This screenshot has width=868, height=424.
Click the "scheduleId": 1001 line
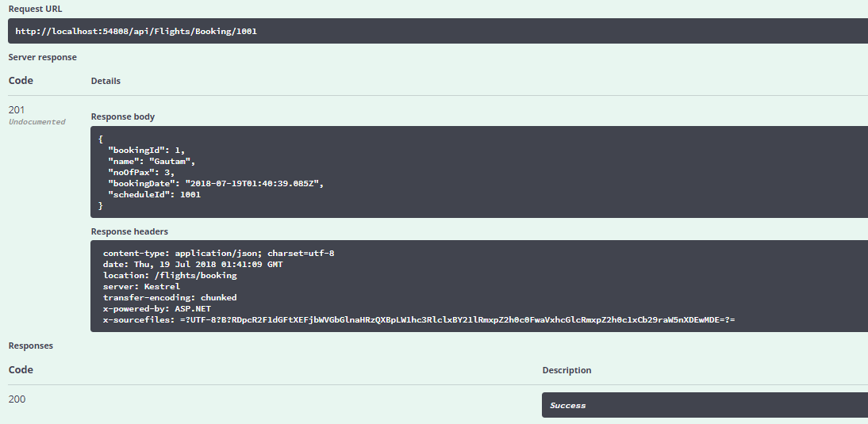[x=155, y=195]
